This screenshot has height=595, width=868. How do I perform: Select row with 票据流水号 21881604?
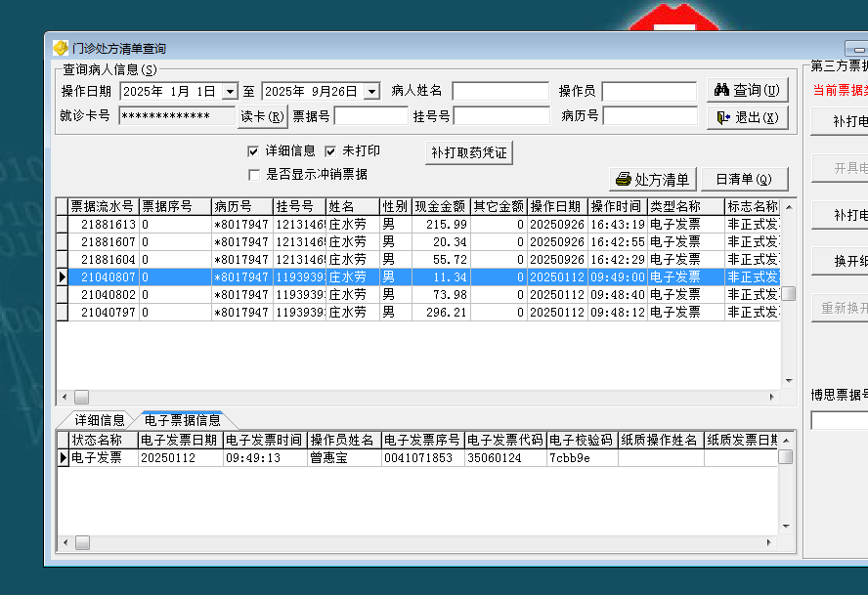(x=418, y=260)
